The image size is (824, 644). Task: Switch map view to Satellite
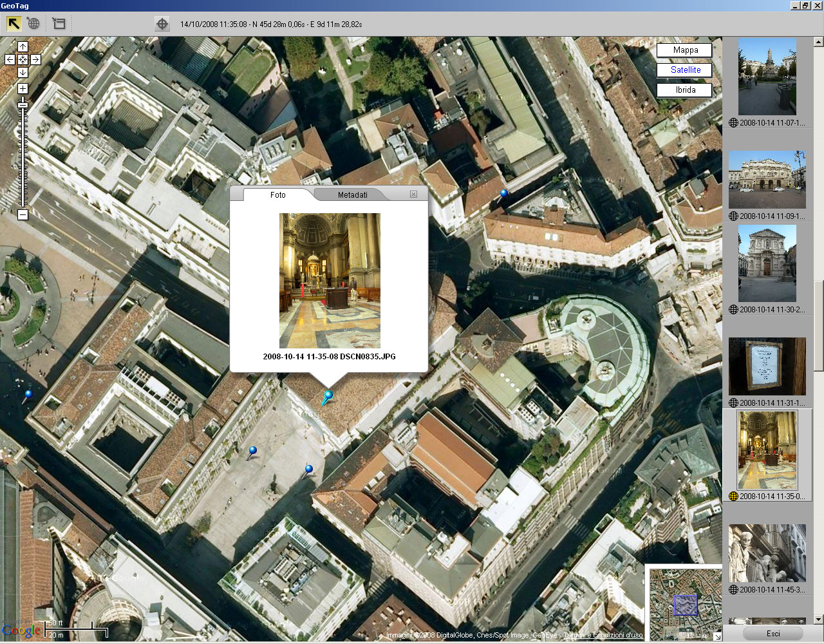click(686, 70)
